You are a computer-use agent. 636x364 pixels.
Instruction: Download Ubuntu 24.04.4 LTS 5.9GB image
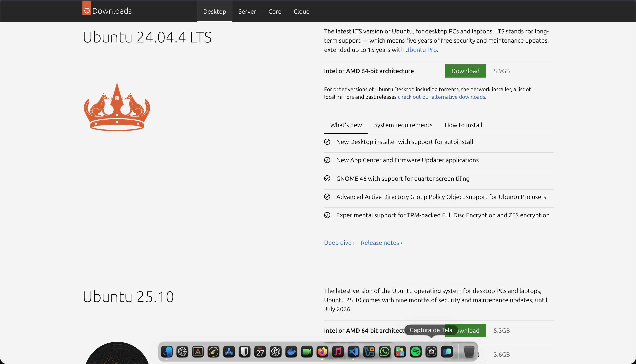coord(465,71)
